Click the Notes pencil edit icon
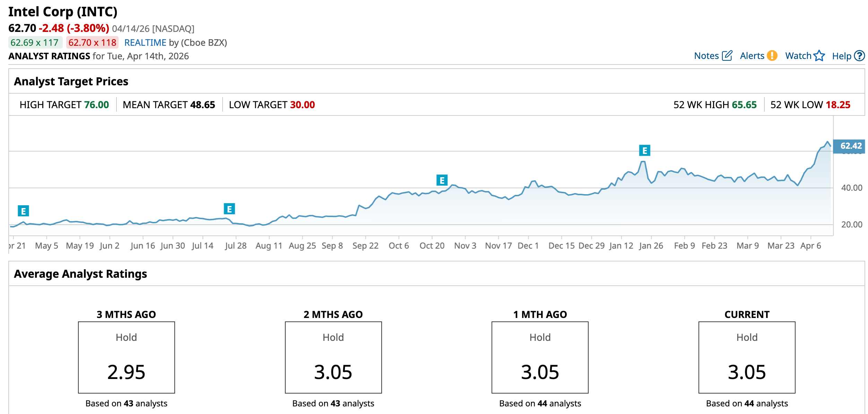This screenshot has width=868, height=414. 727,56
